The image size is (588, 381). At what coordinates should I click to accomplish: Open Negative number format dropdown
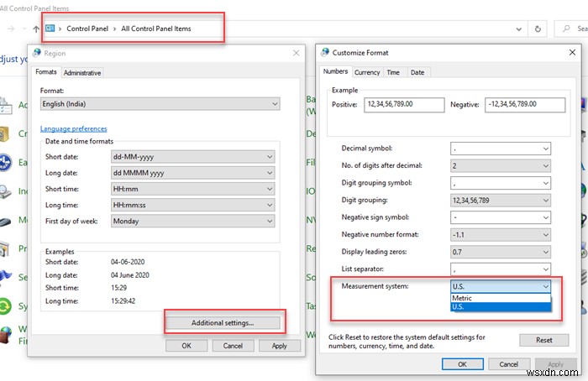pos(501,234)
